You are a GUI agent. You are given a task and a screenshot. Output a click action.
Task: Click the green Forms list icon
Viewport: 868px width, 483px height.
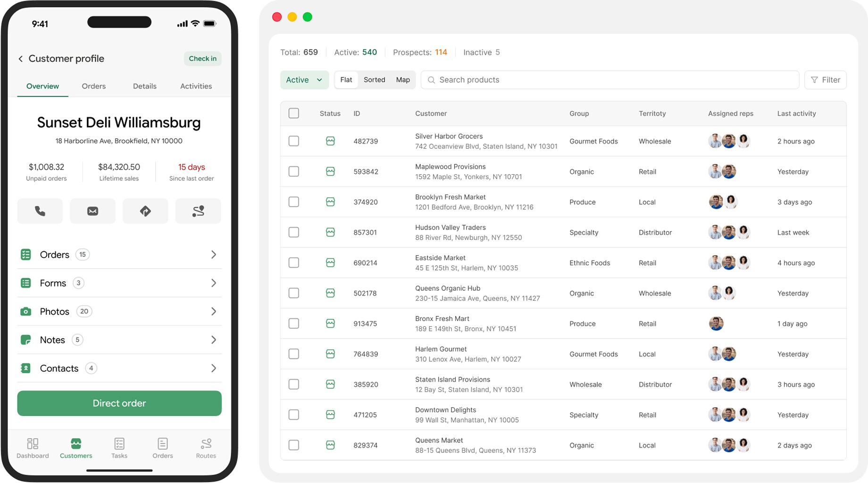pos(26,283)
